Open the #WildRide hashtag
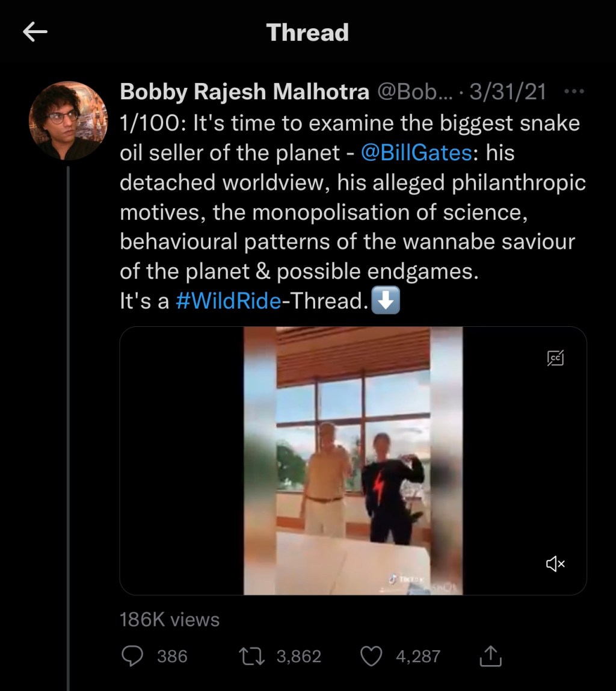616x691 pixels. point(228,301)
